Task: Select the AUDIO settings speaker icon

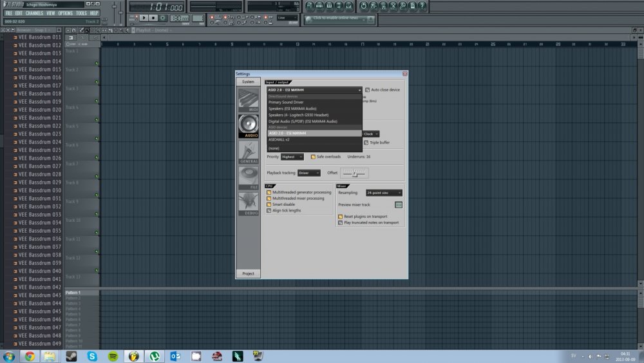Action: pyautogui.click(x=249, y=126)
